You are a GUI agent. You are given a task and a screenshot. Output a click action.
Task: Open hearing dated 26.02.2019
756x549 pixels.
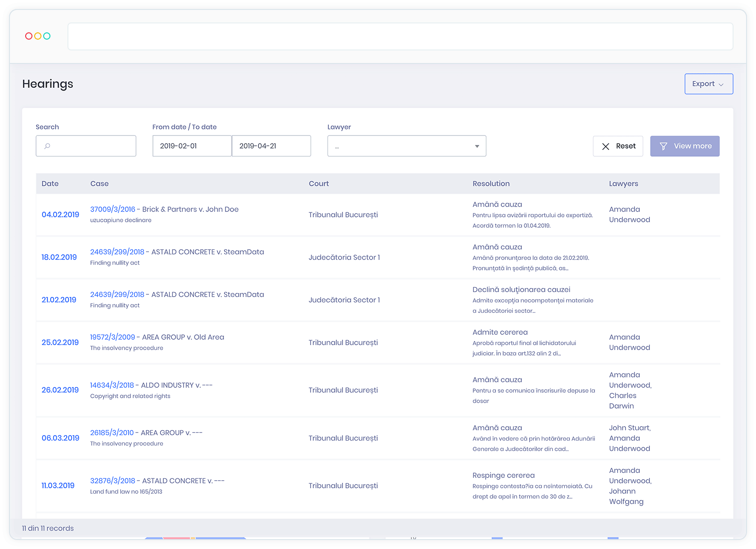(x=60, y=390)
